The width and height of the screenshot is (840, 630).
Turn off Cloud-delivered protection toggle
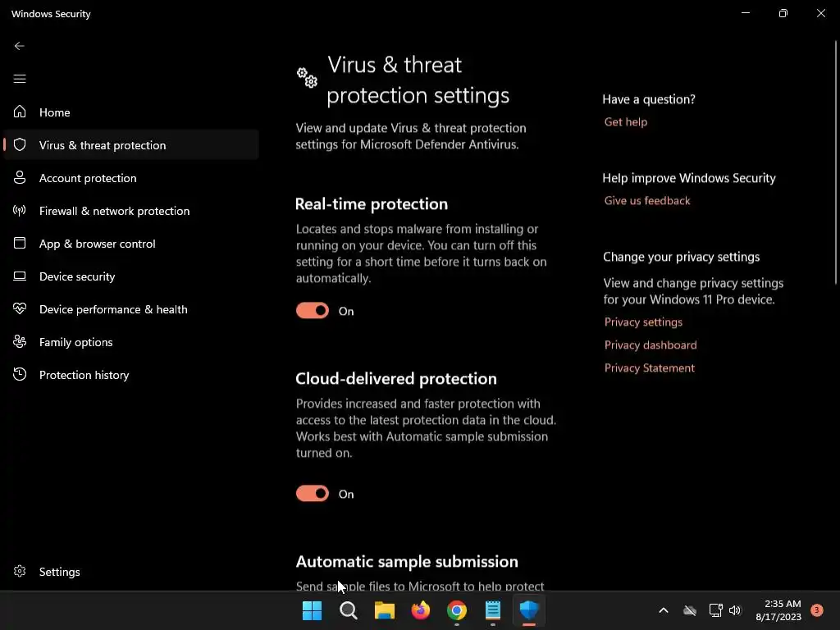point(313,493)
